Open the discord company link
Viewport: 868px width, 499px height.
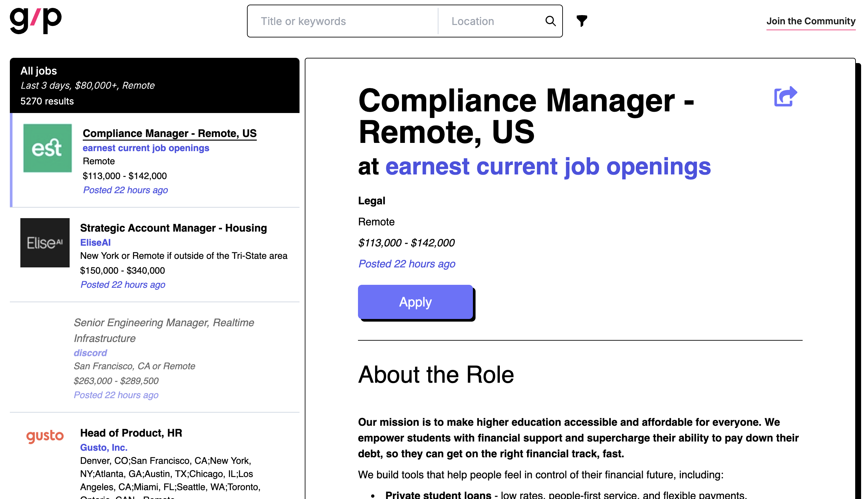click(x=90, y=353)
